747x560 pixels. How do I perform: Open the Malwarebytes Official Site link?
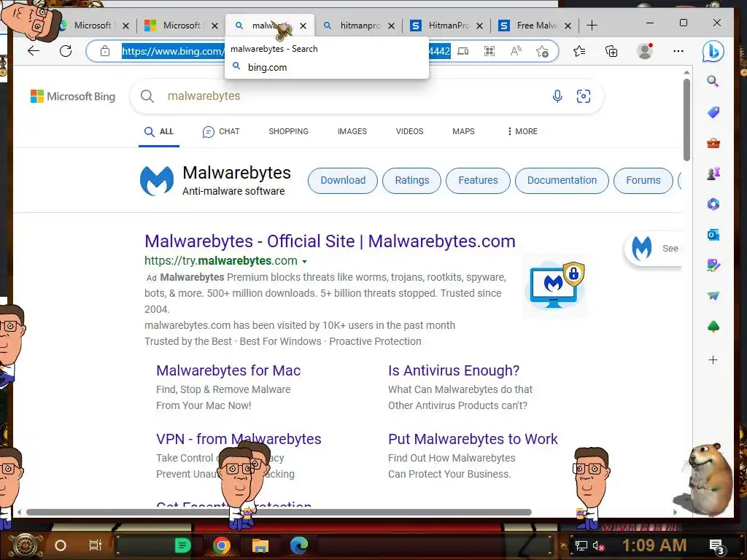330,241
